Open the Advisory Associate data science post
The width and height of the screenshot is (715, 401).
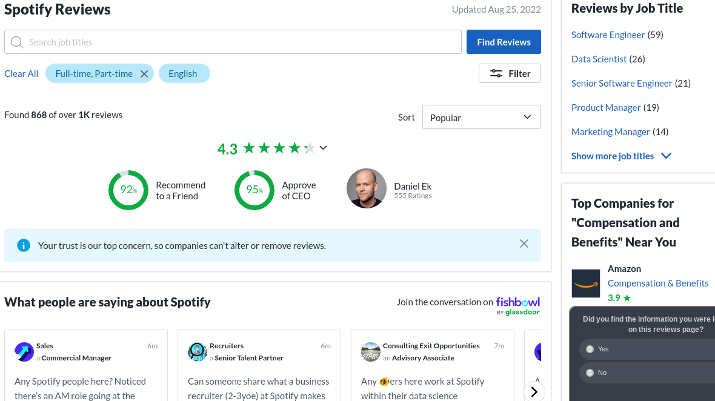[x=433, y=365]
